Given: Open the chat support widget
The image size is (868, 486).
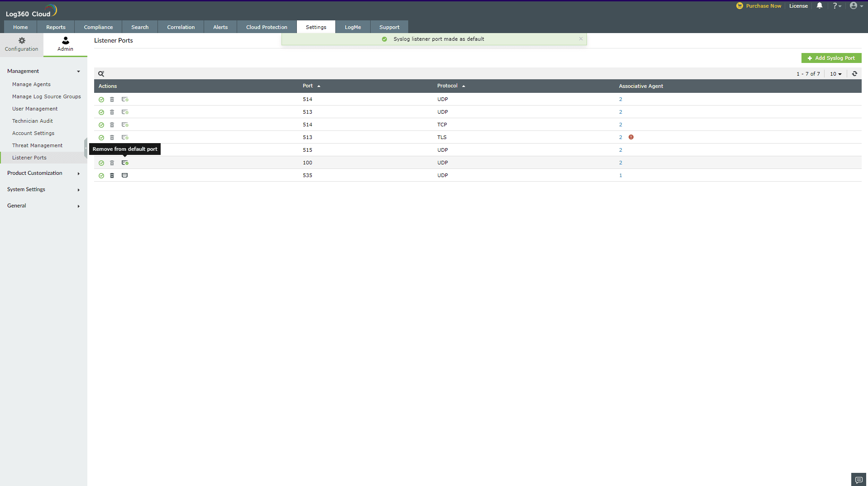Looking at the screenshot, I should point(858,480).
